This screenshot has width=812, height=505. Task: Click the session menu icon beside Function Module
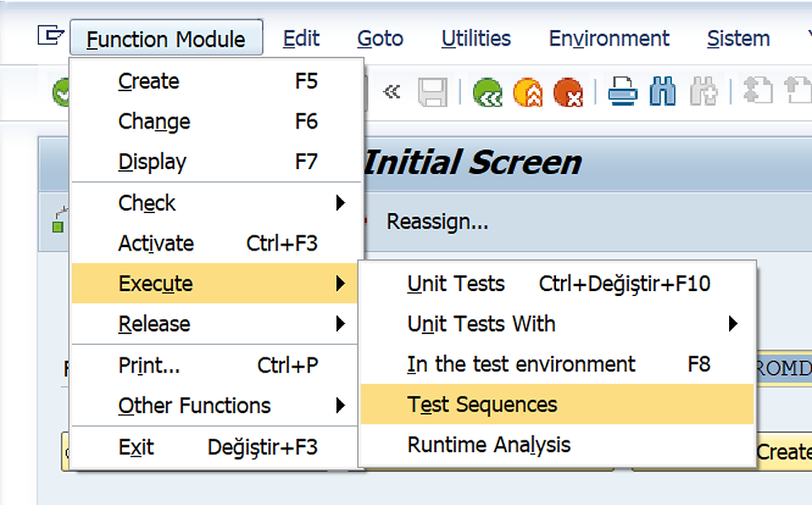pyautogui.click(x=51, y=36)
